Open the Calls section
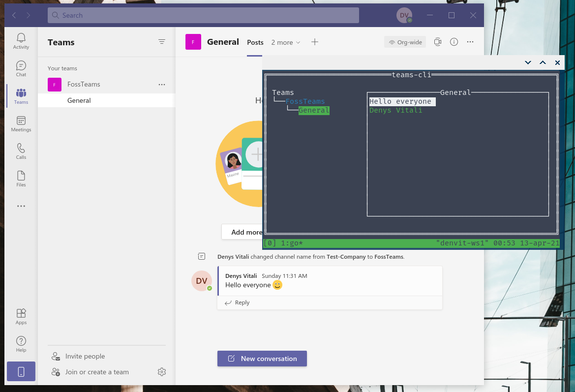 click(x=21, y=151)
